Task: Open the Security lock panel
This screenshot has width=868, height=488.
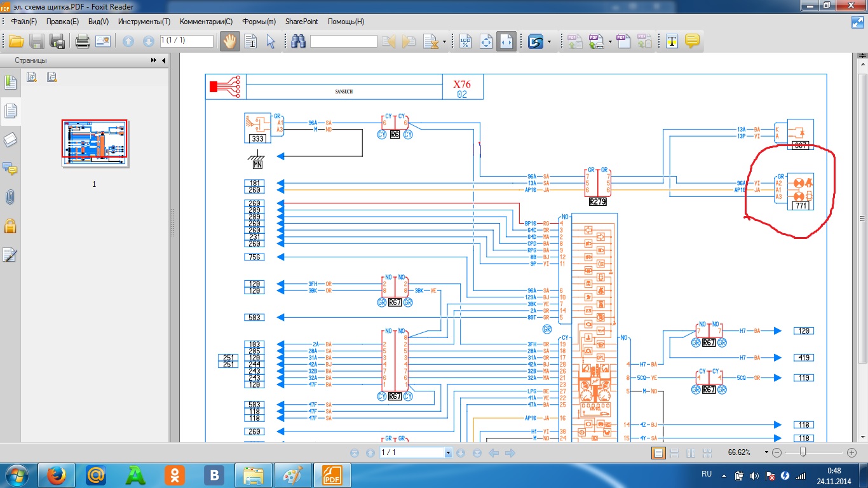Action: click(10, 226)
